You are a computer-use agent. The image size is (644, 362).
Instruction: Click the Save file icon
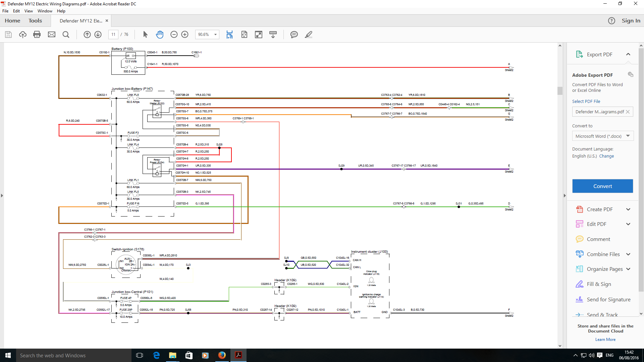(8, 35)
